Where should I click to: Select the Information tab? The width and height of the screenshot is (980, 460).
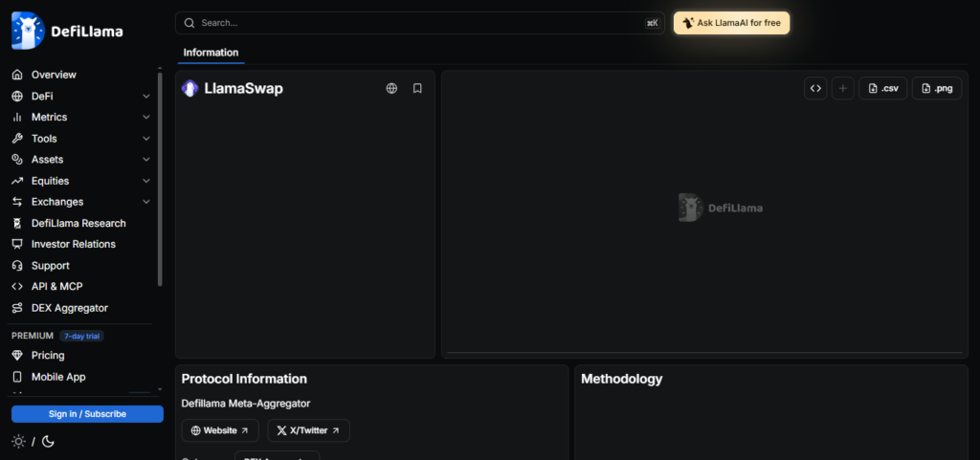(211, 53)
